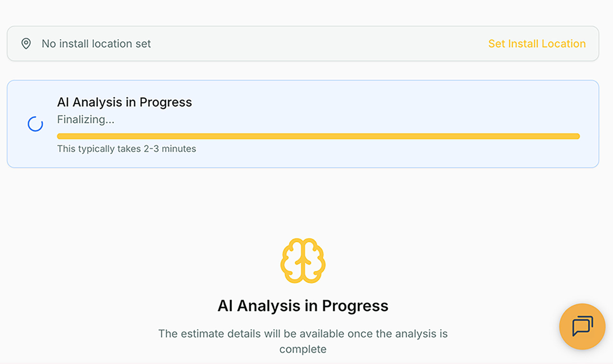Select the map marker next to install location
This screenshot has width=613, height=364.
coord(26,43)
